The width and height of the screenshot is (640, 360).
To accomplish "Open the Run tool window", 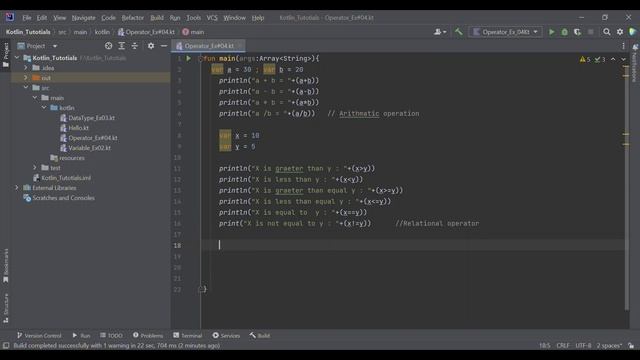I will pyautogui.click(x=81, y=336).
